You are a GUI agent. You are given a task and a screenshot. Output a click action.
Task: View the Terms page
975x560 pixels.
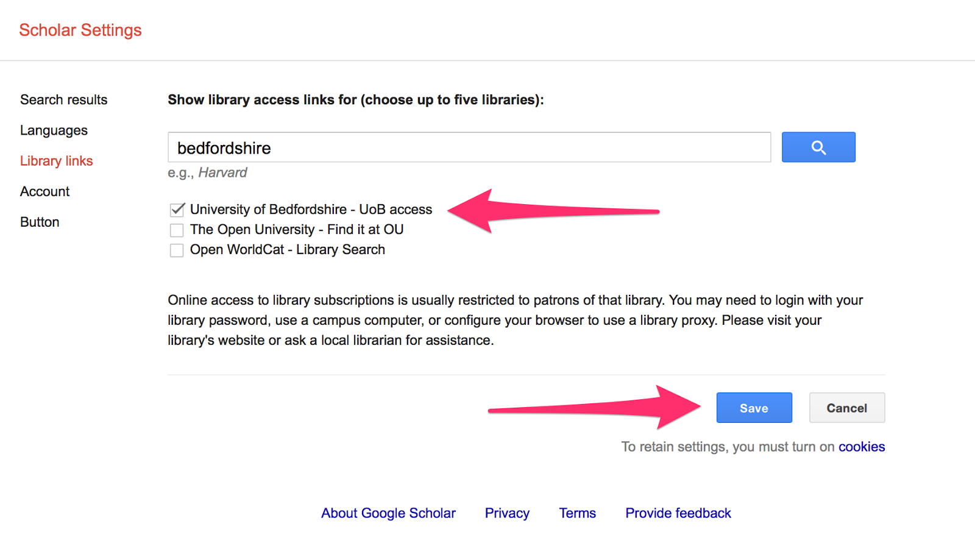click(577, 512)
